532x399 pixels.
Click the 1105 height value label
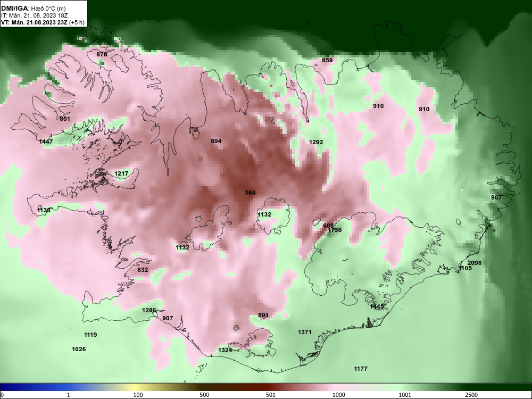[465, 268]
